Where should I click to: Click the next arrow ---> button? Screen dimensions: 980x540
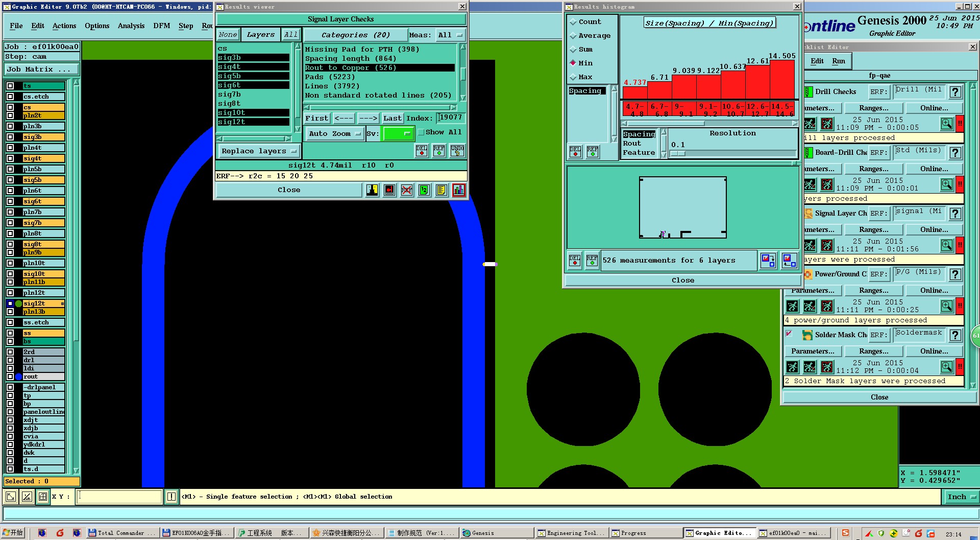coord(368,119)
